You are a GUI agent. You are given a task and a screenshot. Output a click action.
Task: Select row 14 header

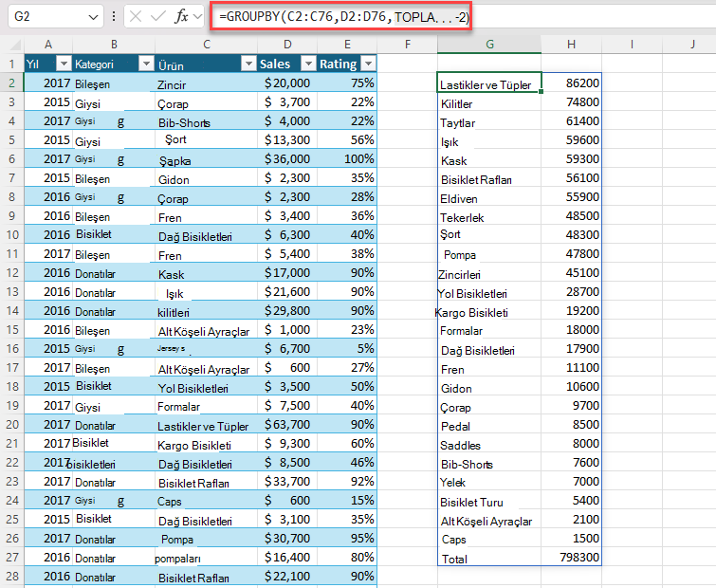pyautogui.click(x=12, y=311)
